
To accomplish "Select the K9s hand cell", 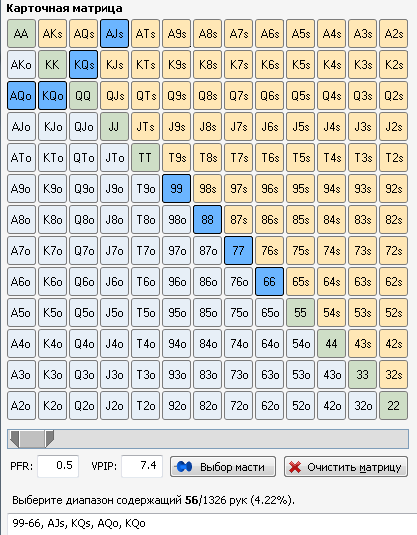I will point(176,64).
